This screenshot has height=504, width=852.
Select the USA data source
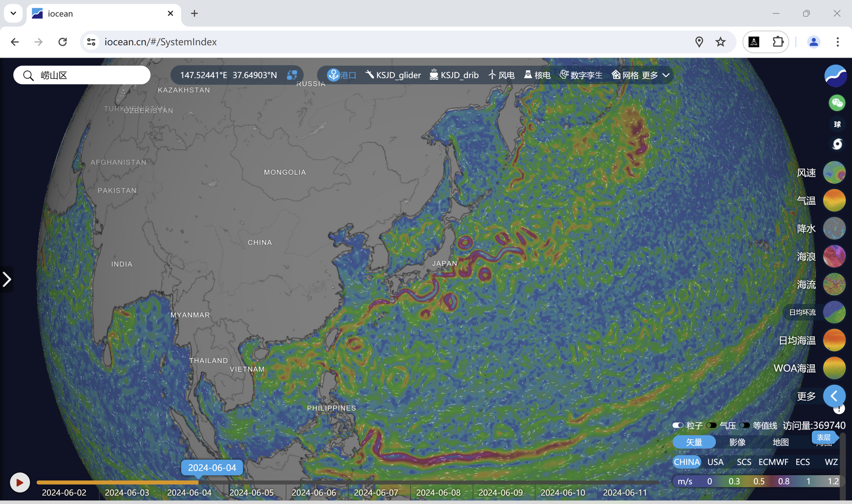pos(716,462)
